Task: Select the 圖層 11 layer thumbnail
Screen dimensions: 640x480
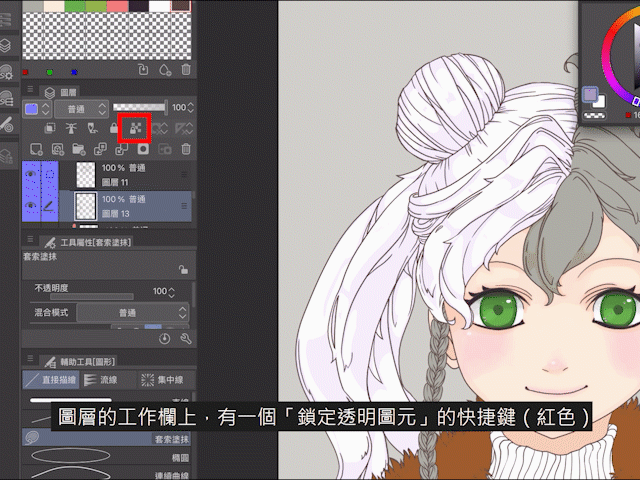Action: pyautogui.click(x=86, y=175)
